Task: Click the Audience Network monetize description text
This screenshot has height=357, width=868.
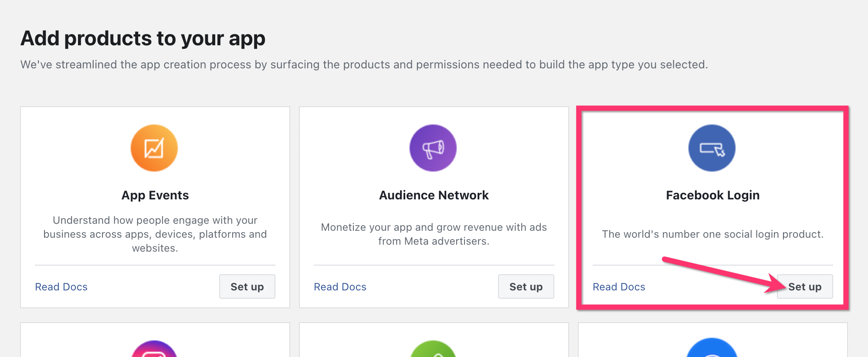Action: pos(434,234)
